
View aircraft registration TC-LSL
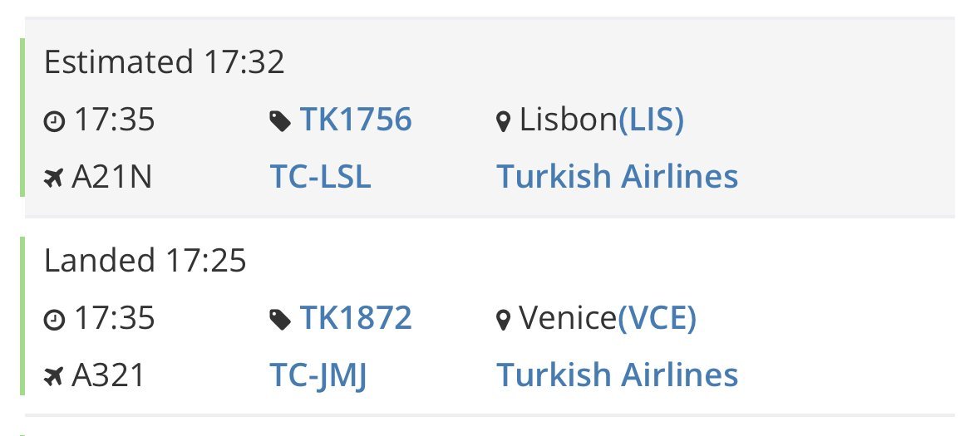pyautogui.click(x=320, y=177)
